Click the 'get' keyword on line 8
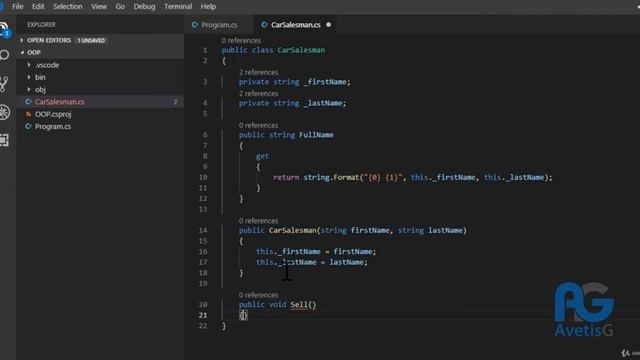Screen dimensions: 640x360 (262, 156)
